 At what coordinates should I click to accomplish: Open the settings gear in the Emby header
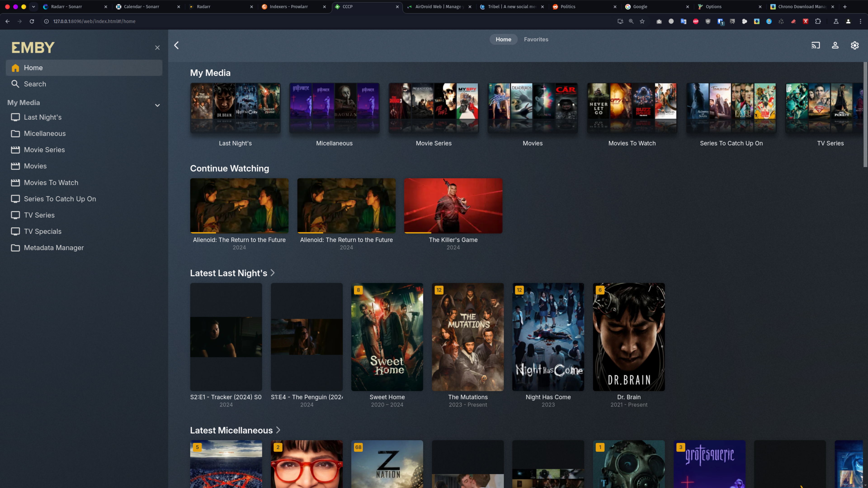pos(854,45)
